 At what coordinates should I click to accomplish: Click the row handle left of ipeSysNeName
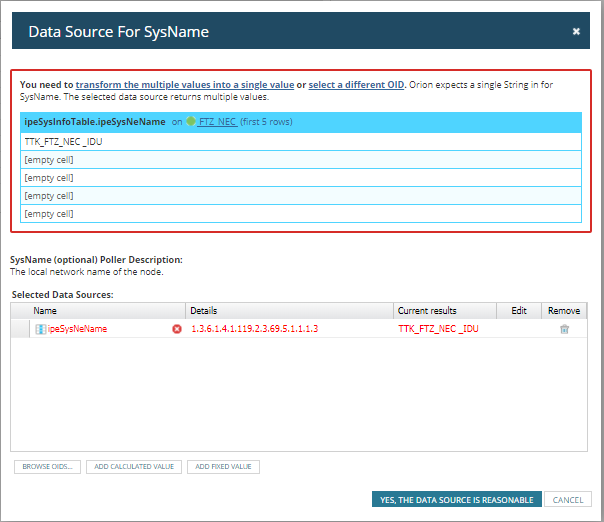coord(20,329)
